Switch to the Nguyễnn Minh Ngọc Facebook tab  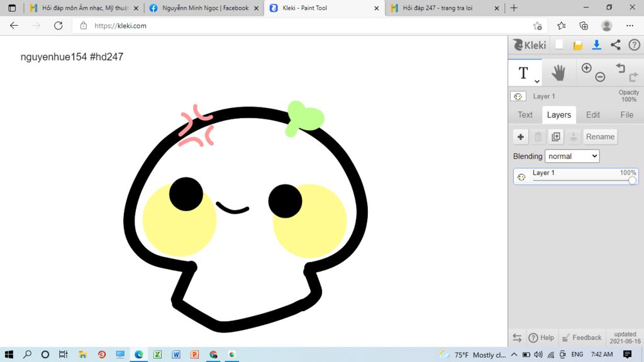(x=204, y=8)
